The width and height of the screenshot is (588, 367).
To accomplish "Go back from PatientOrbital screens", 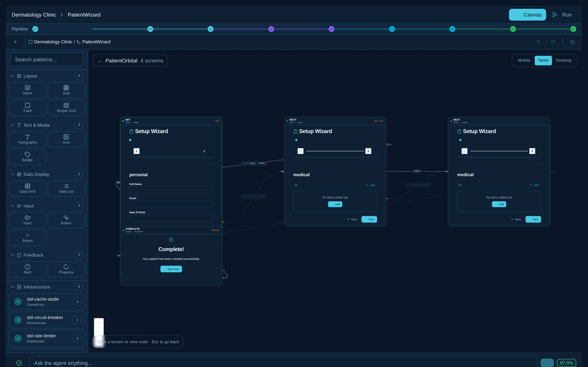I will tap(100, 61).
